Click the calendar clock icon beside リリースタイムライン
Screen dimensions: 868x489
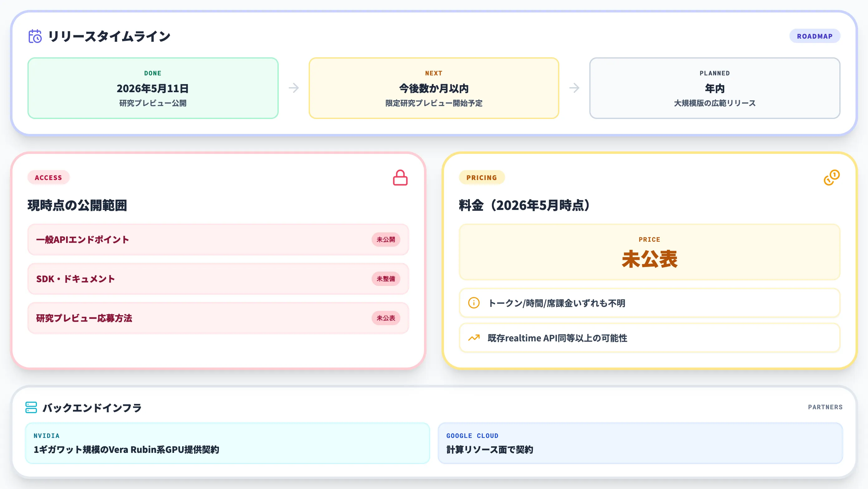pyautogui.click(x=35, y=36)
